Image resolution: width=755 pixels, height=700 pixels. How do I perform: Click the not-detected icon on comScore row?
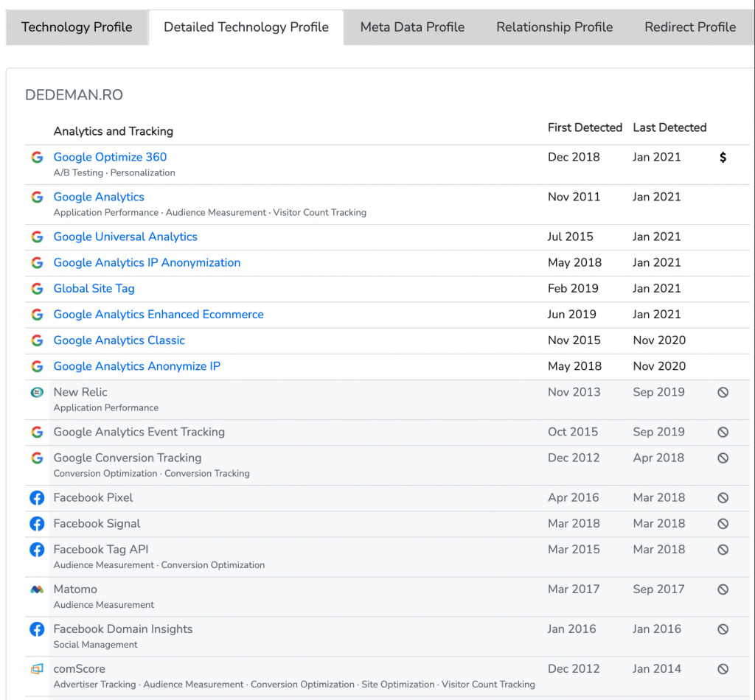coord(723,669)
